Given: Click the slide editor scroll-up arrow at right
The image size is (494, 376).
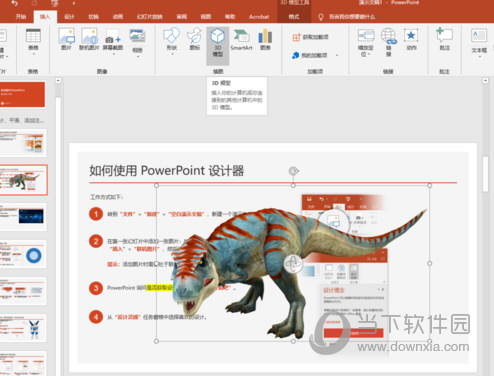Looking at the screenshot, I should (x=485, y=80).
